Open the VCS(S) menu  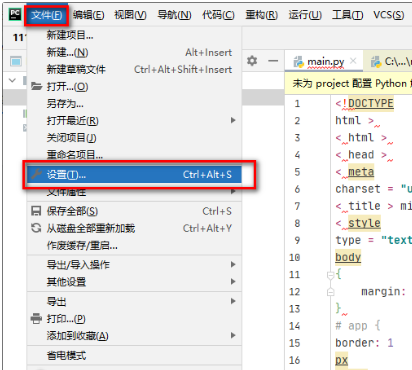[389, 15]
